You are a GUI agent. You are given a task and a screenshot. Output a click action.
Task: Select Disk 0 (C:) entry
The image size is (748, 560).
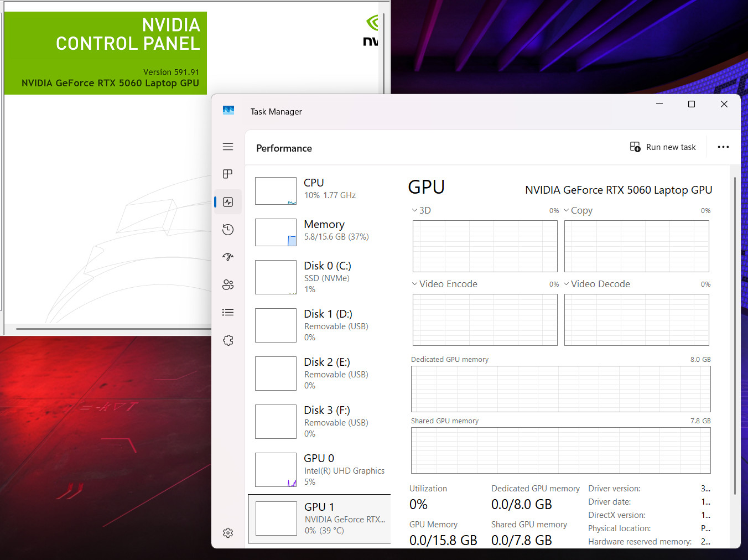(320, 277)
